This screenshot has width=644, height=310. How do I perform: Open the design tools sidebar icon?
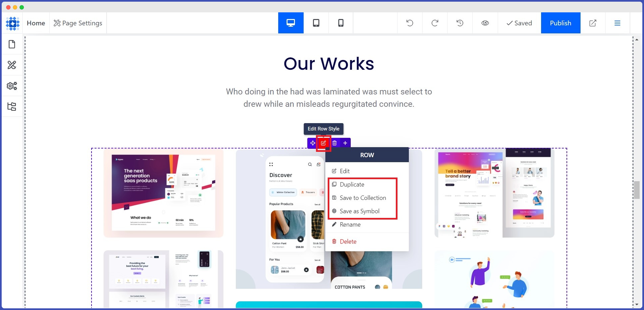12,65
